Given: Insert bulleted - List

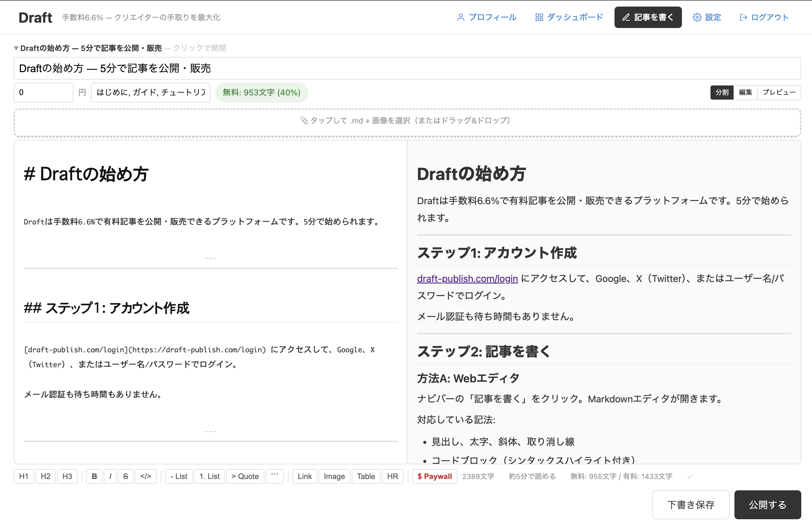Looking at the screenshot, I should [179, 476].
